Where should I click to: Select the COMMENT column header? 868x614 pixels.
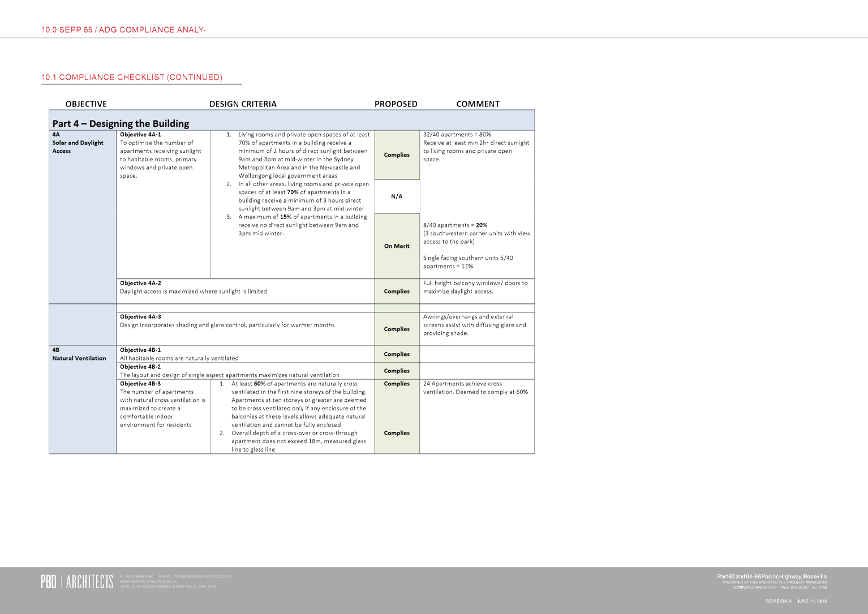coord(478,104)
